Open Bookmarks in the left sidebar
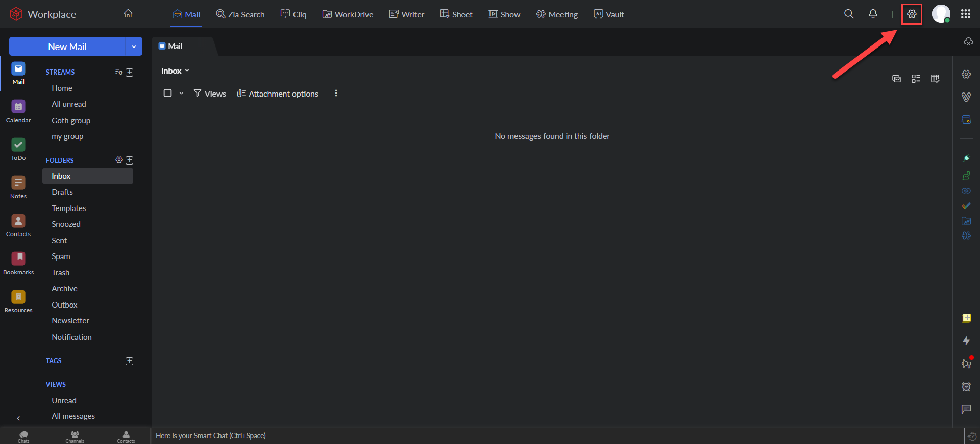Image resolution: width=980 pixels, height=444 pixels. click(x=18, y=263)
